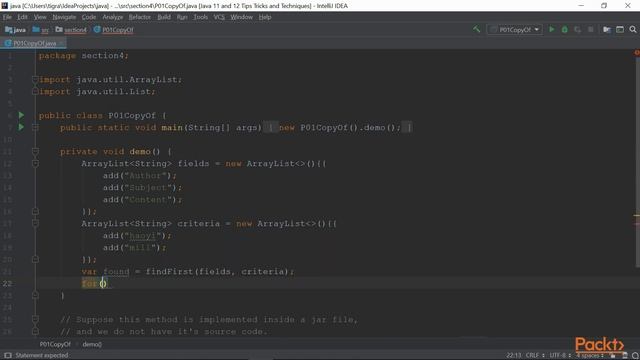The width and height of the screenshot is (640, 360).
Task: Collapse comment block fold marker at line 25
Action: tap(35, 320)
